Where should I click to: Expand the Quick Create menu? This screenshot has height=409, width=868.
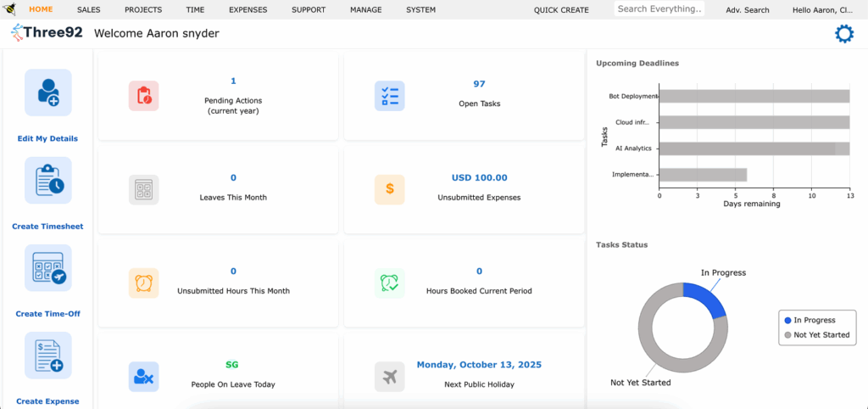561,10
